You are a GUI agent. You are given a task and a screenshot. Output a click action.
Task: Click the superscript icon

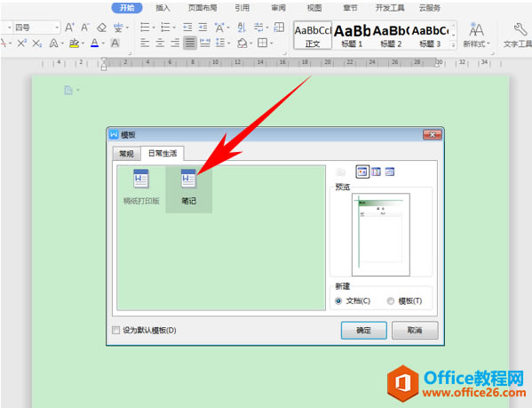click(x=21, y=43)
